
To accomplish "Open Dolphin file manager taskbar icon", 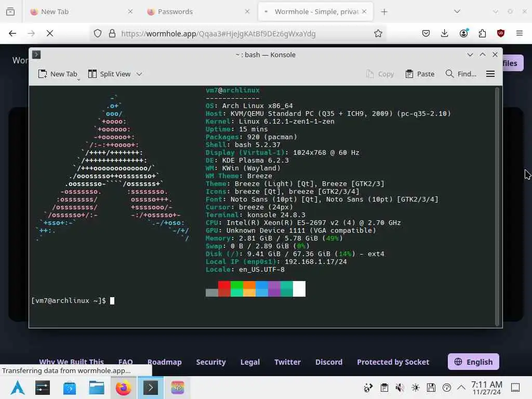I will click(96, 388).
